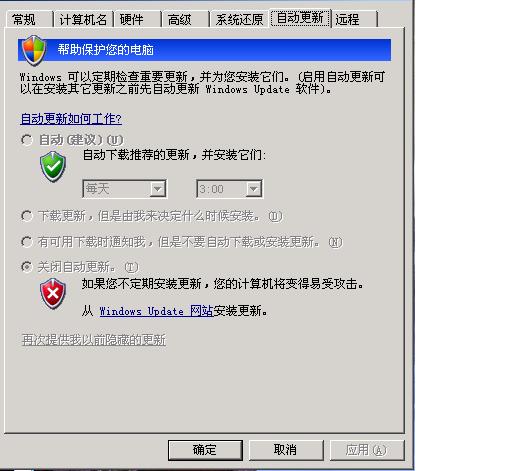
Task: Switch to the 常规 tab
Action: pyautogui.click(x=29, y=19)
